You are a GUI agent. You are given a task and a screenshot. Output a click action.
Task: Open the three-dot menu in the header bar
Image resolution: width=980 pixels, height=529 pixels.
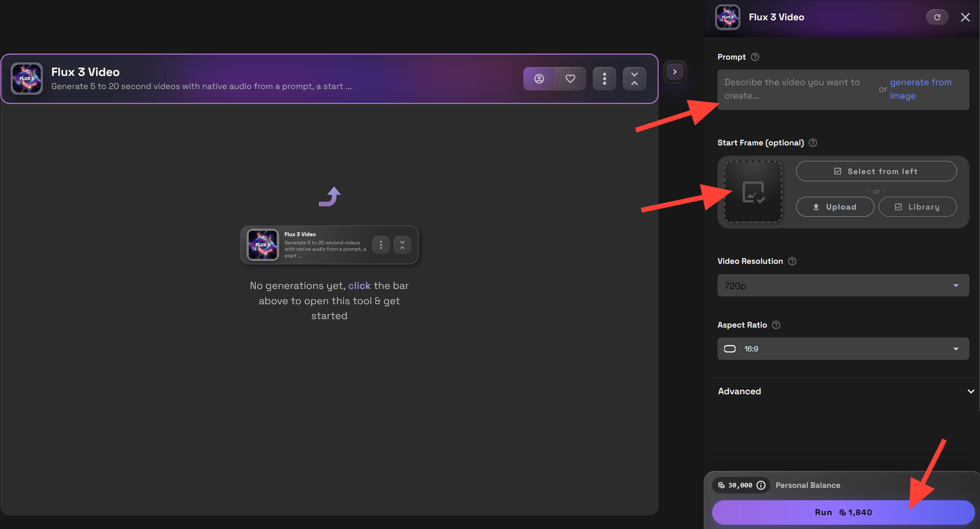pyautogui.click(x=604, y=78)
